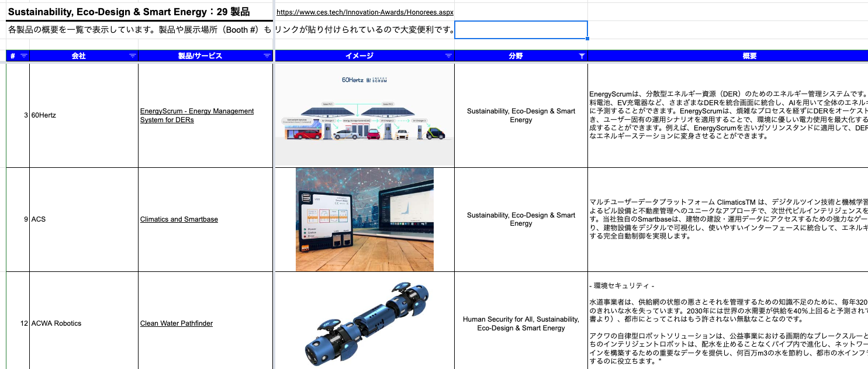This screenshot has width=868, height=369.
Task: Open filter dropdown on # column header
Action: (x=24, y=56)
